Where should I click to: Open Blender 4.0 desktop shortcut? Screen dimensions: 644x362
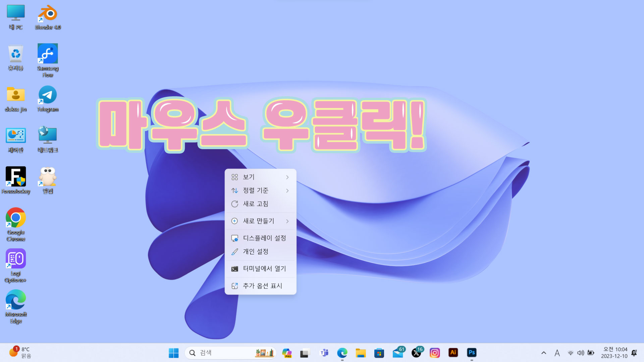point(48,14)
